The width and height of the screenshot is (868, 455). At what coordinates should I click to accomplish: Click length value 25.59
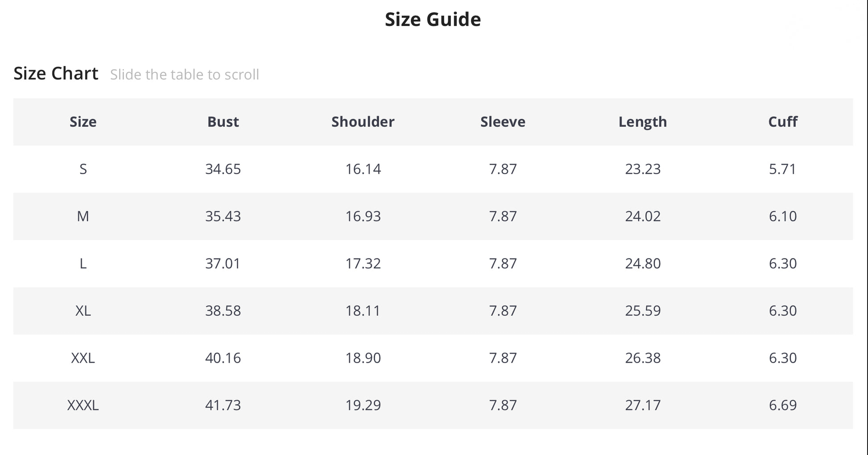(x=642, y=311)
